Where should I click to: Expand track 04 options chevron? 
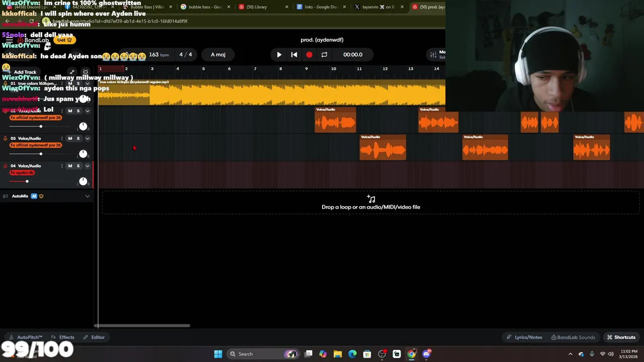(87, 166)
